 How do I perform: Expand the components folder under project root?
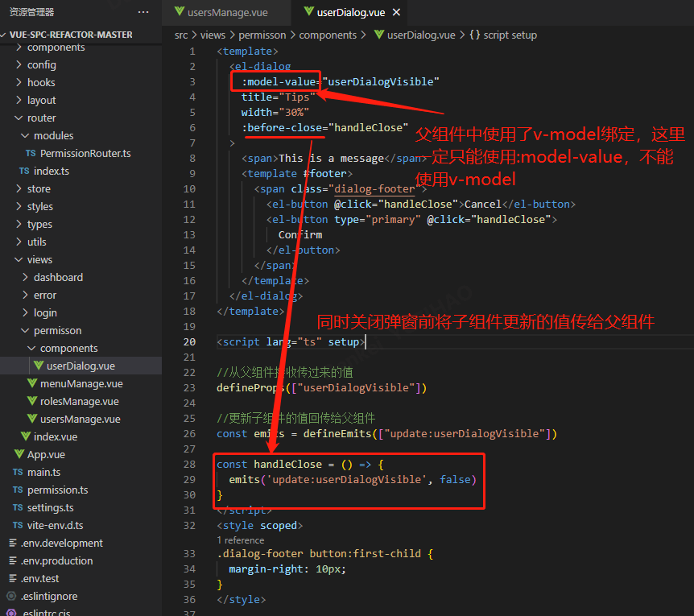pos(19,47)
